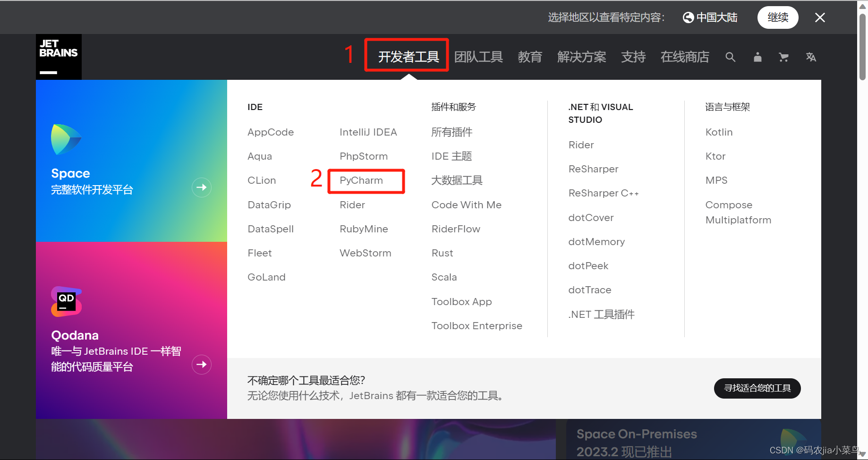Viewport: 868px width, 460px height.
Task: Open the Rust plugin link
Action: click(x=442, y=253)
